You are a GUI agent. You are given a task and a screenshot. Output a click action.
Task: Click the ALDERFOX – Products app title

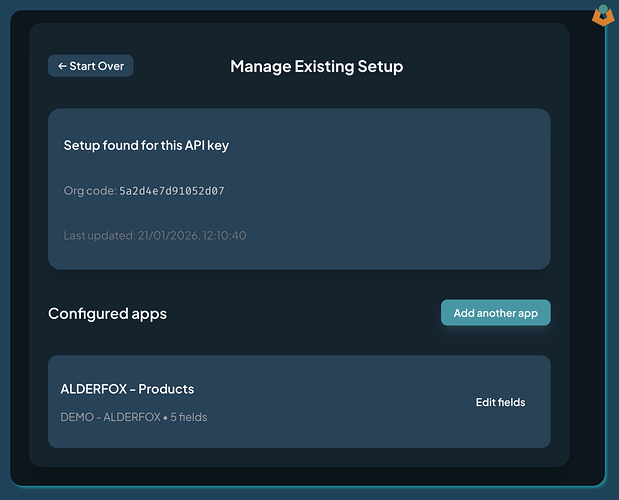[x=127, y=389]
